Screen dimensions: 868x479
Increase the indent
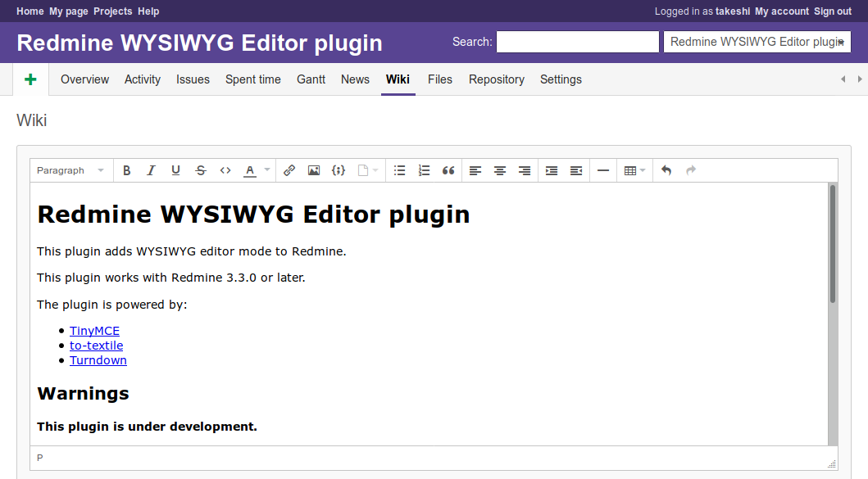(552, 170)
